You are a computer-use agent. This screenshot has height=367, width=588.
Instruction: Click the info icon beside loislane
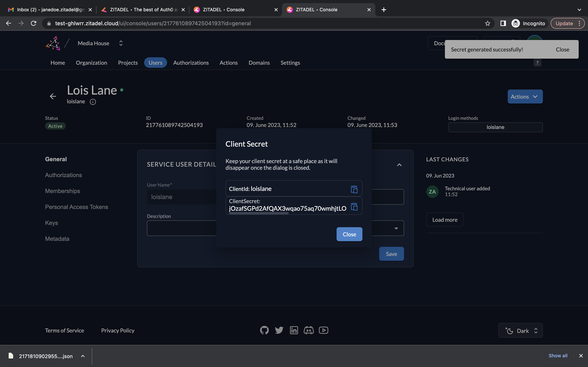93,102
